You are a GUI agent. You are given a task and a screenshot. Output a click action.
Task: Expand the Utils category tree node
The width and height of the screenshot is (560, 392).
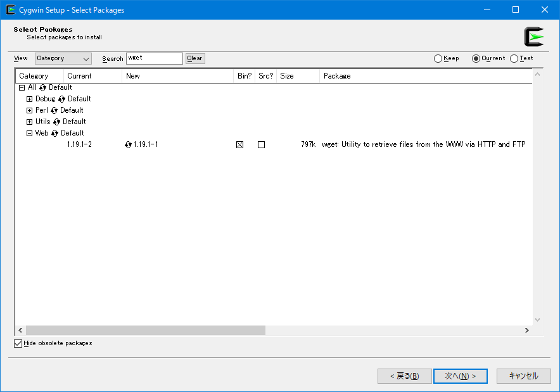(x=29, y=122)
